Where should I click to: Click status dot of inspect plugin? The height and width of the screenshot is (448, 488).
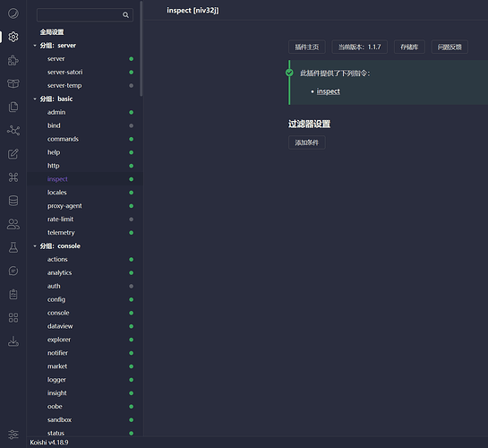click(131, 179)
